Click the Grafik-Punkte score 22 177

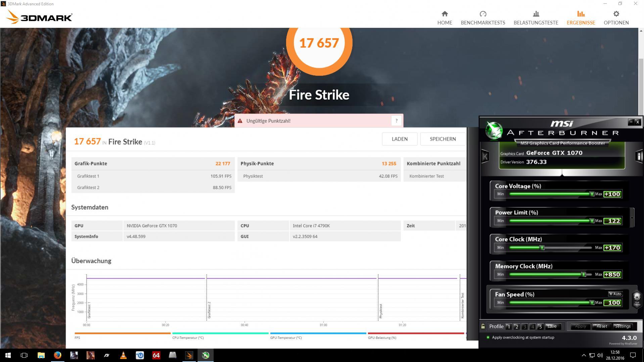pyautogui.click(x=223, y=164)
